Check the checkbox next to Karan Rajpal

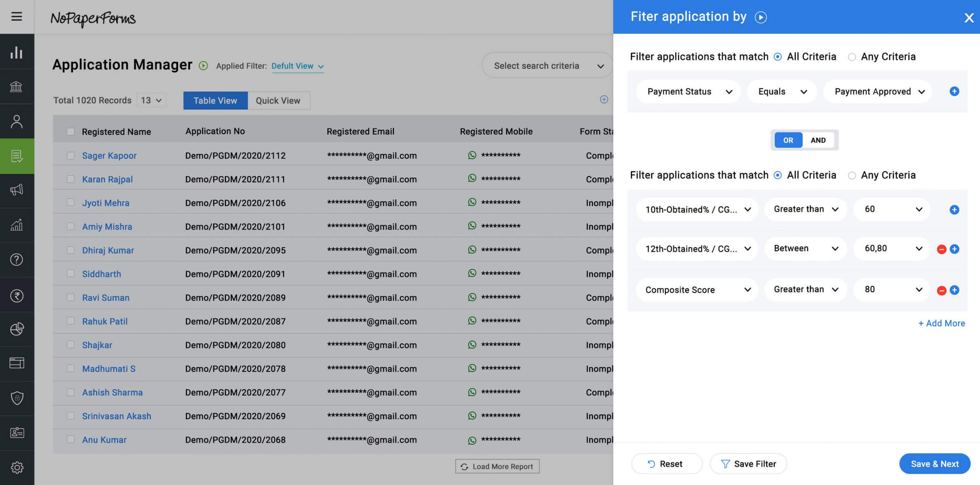pyautogui.click(x=70, y=178)
